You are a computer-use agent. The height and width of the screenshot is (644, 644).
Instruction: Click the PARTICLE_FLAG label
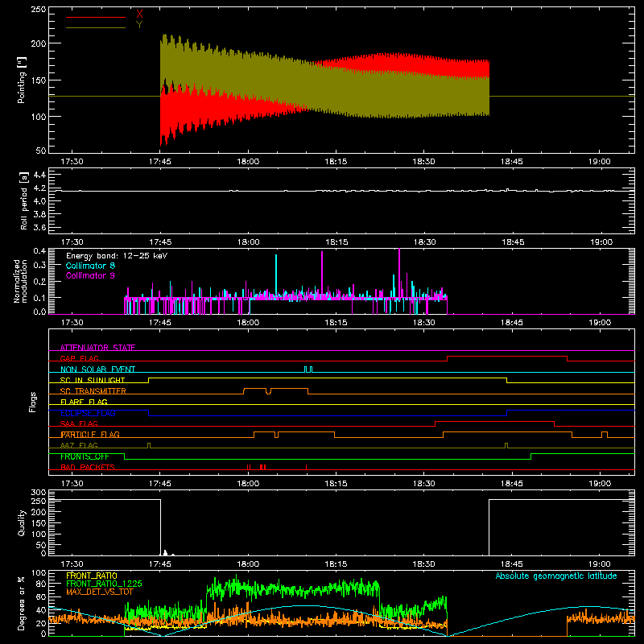90,434
